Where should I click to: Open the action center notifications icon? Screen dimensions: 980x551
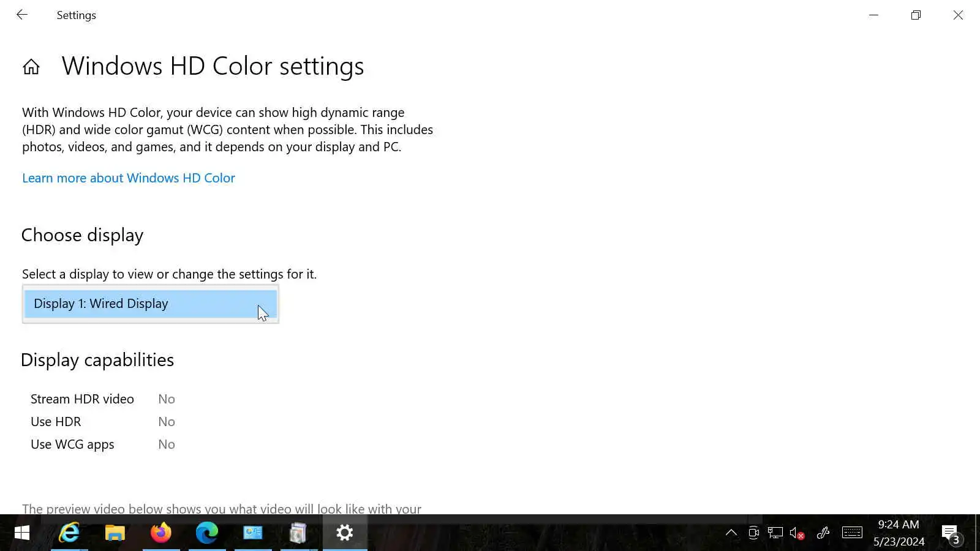point(951,534)
